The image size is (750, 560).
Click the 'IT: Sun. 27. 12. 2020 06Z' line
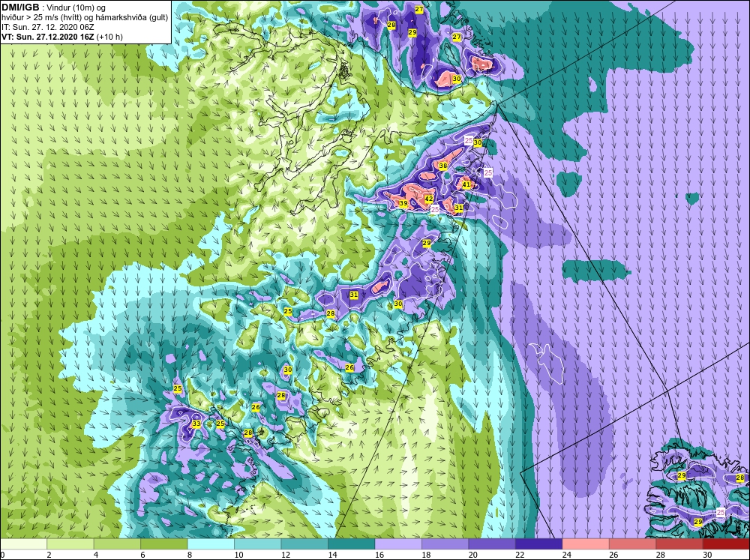(47, 27)
